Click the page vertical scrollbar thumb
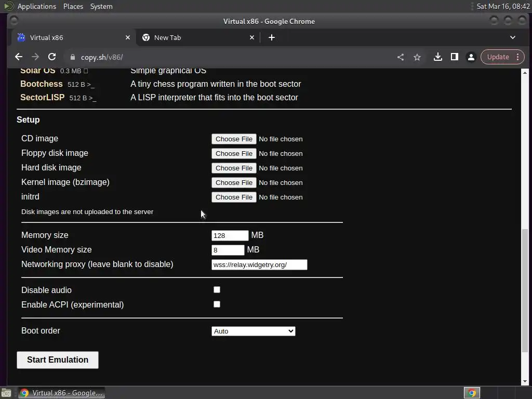Image resolution: width=532 pixels, height=399 pixels. tap(525, 291)
